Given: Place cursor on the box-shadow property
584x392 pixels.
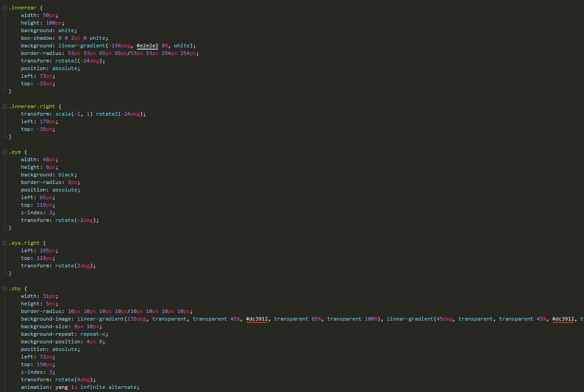Looking at the screenshot, I should [x=38, y=38].
